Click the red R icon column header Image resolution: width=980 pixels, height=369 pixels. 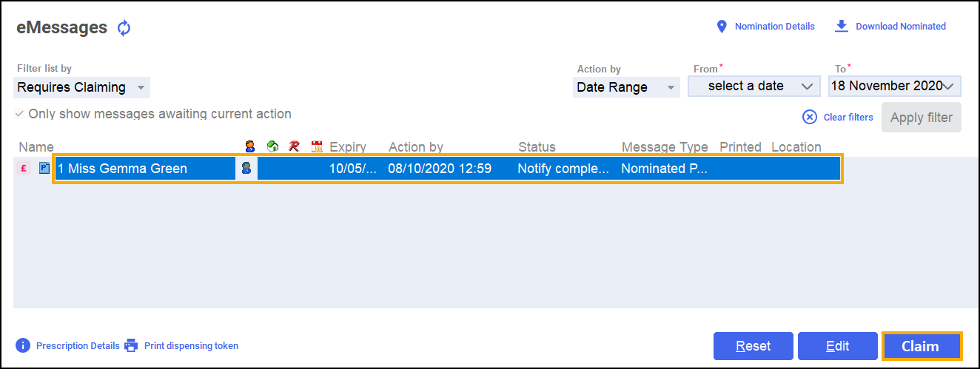(x=294, y=147)
